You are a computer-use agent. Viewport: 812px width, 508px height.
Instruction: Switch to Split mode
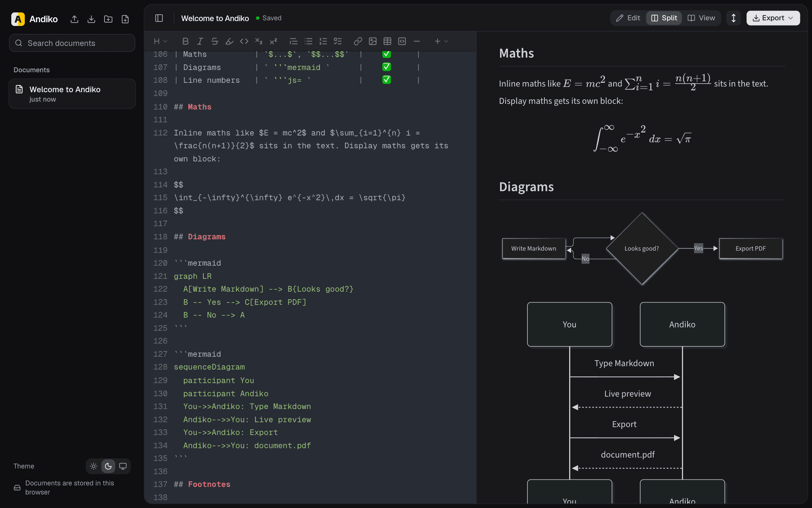point(664,18)
